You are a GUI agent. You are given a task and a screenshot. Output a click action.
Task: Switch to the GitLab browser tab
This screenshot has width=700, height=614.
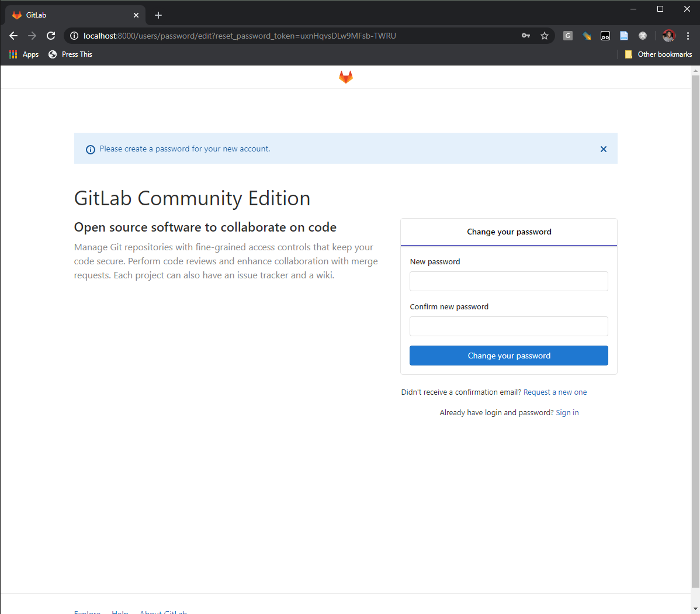(70, 15)
